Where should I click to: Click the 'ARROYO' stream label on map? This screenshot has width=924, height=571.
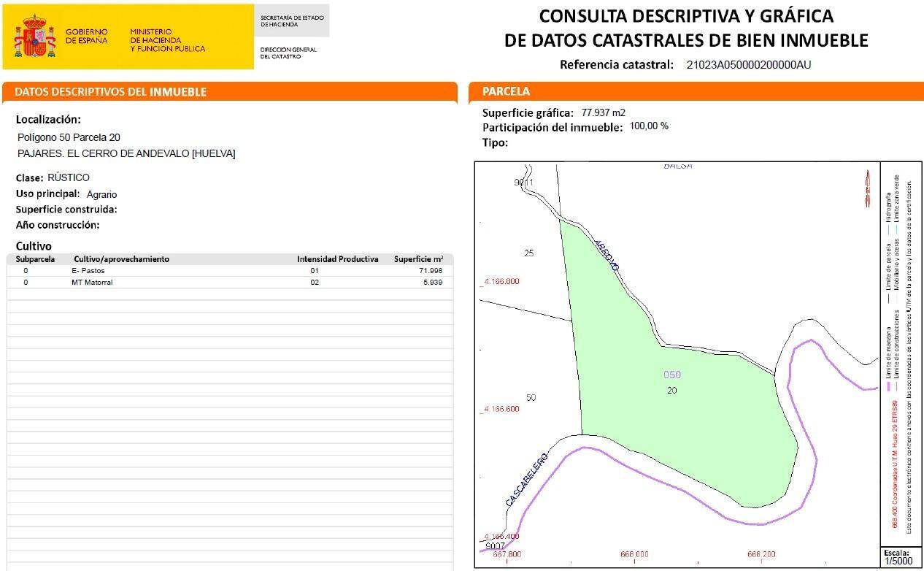[x=606, y=256]
